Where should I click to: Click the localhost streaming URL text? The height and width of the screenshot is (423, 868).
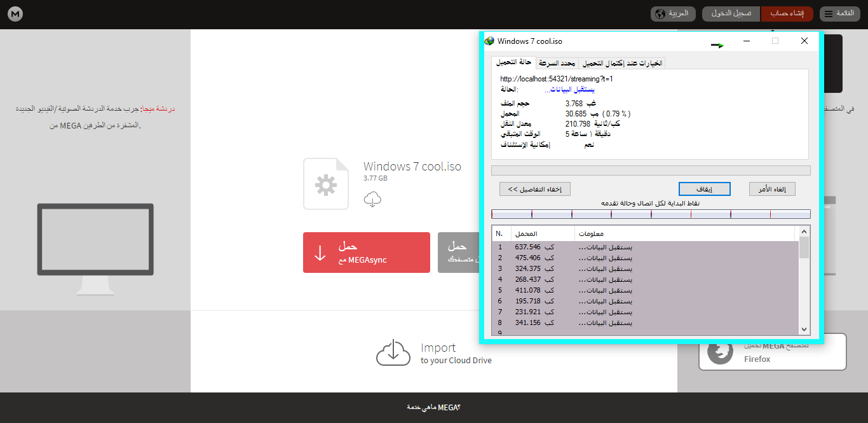pyautogui.click(x=557, y=79)
